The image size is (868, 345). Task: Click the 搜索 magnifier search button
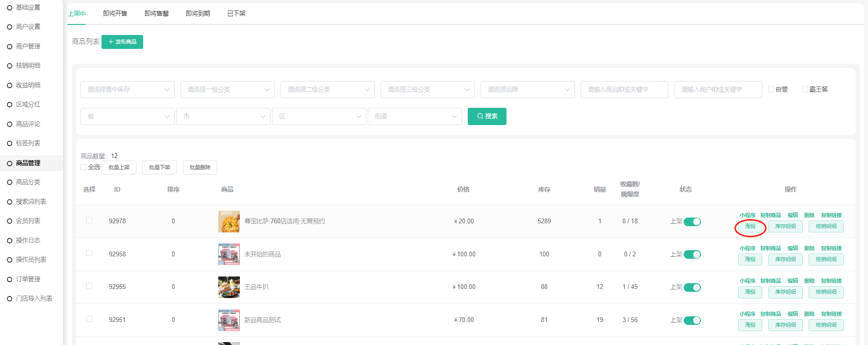(487, 116)
